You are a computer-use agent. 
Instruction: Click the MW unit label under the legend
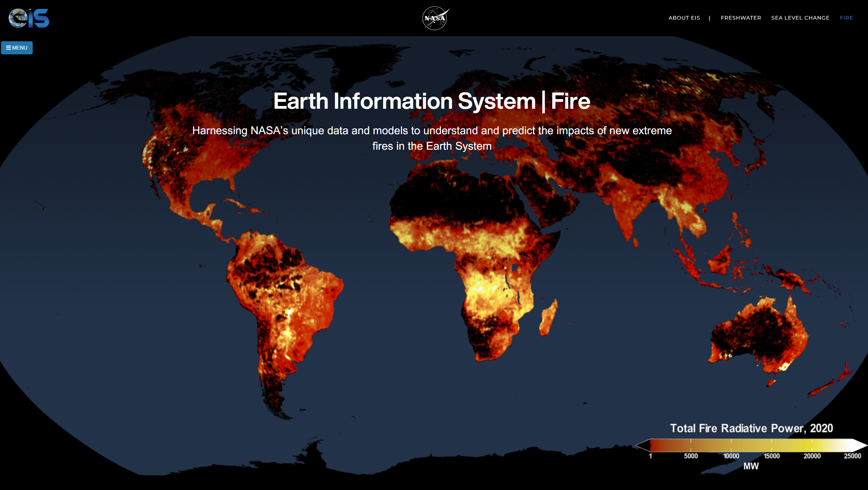tap(751, 466)
